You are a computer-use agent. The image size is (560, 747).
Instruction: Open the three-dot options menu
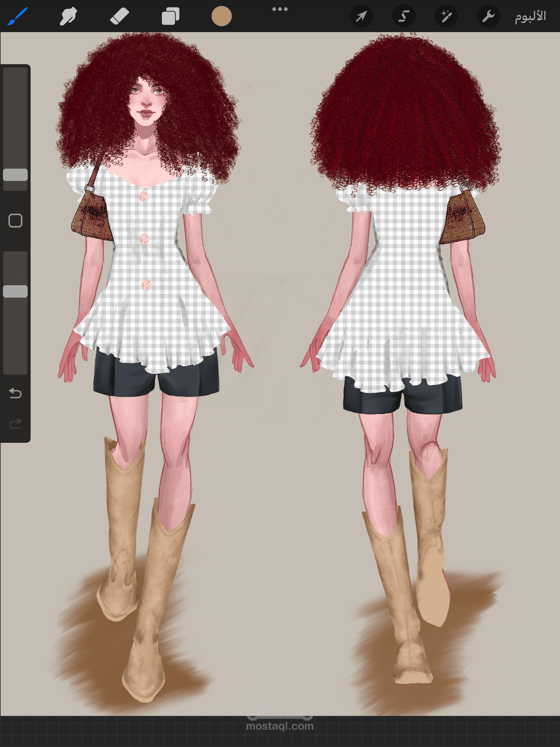[280, 9]
